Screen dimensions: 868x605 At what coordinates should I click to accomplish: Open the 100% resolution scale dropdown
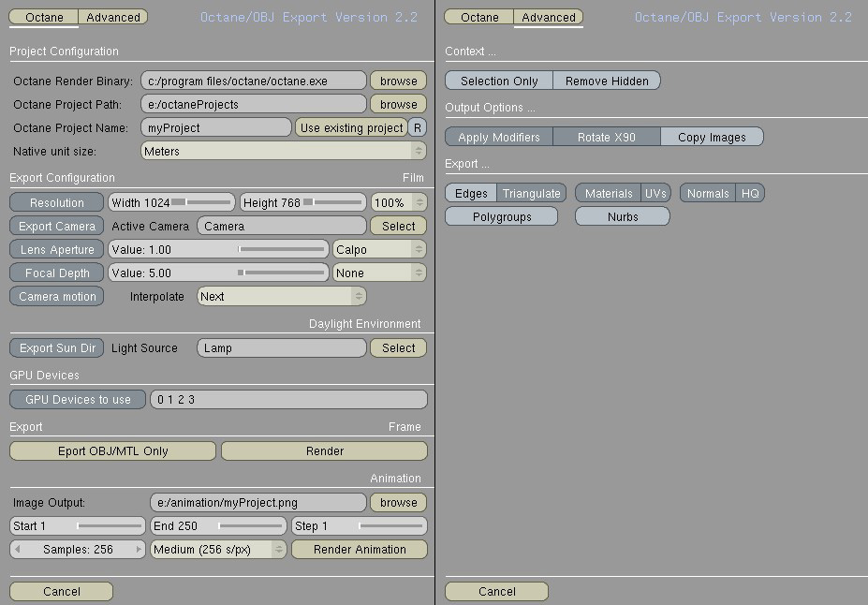point(399,202)
